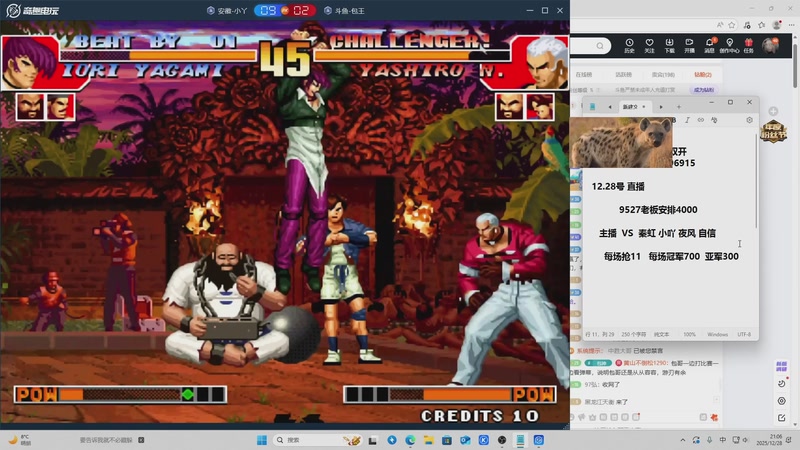
Task: Click the emulator logo in title bar
Action: pyautogui.click(x=33, y=10)
